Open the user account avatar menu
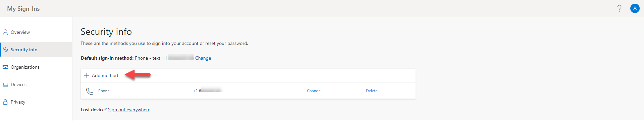Screen dimensions: 644x121 click(x=635, y=8)
